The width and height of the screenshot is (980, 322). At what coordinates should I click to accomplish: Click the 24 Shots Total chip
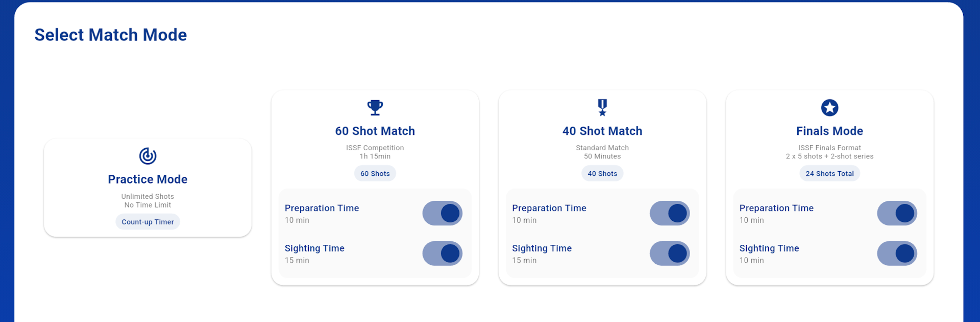coord(829,174)
